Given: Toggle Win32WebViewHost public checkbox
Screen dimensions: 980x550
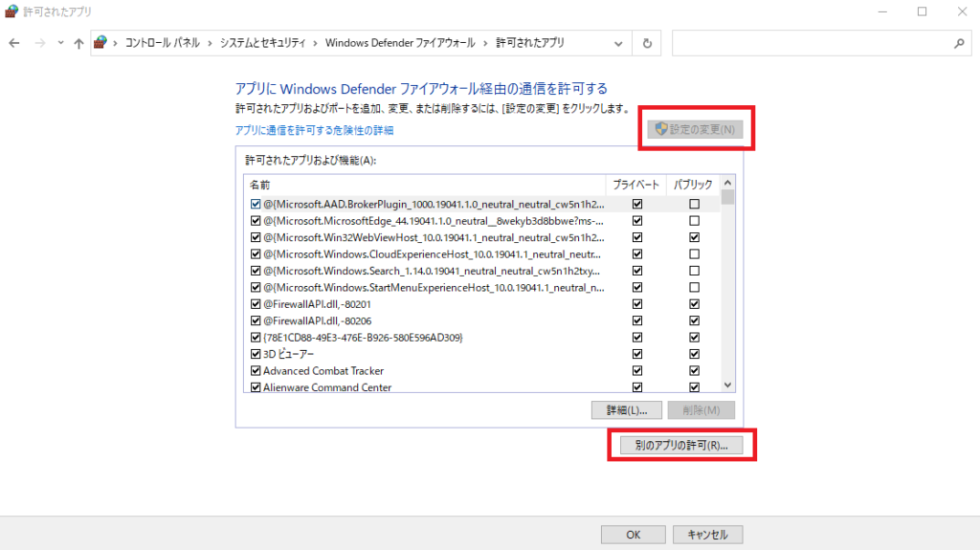Looking at the screenshot, I should 695,237.
